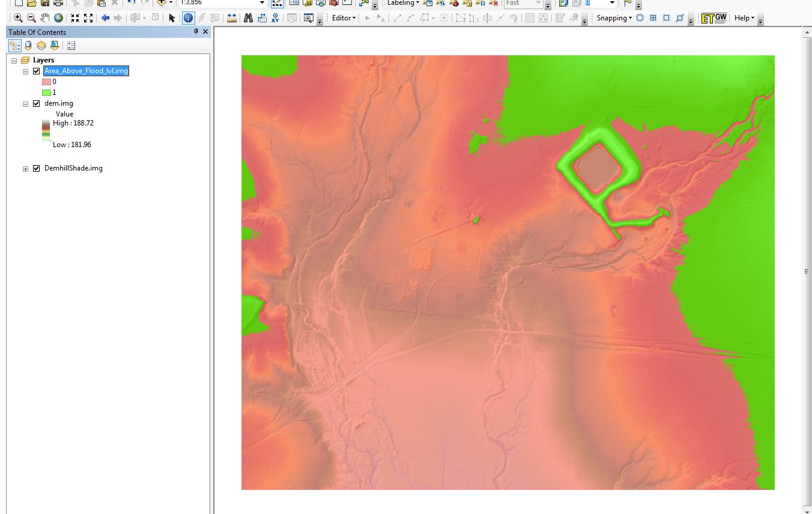Select the HTML Popup tool
The width and height of the screenshot is (812, 514).
(214, 18)
